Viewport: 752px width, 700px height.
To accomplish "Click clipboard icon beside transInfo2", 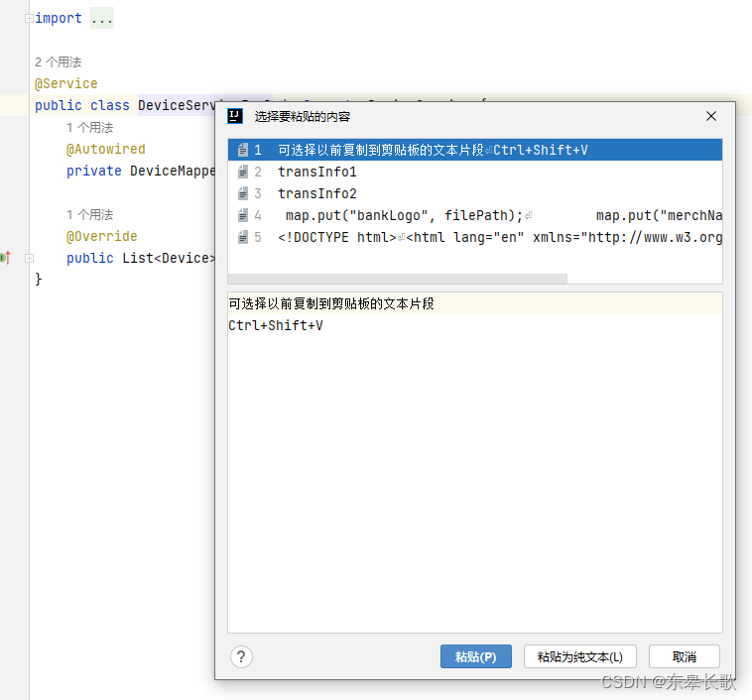I will pyautogui.click(x=243, y=193).
